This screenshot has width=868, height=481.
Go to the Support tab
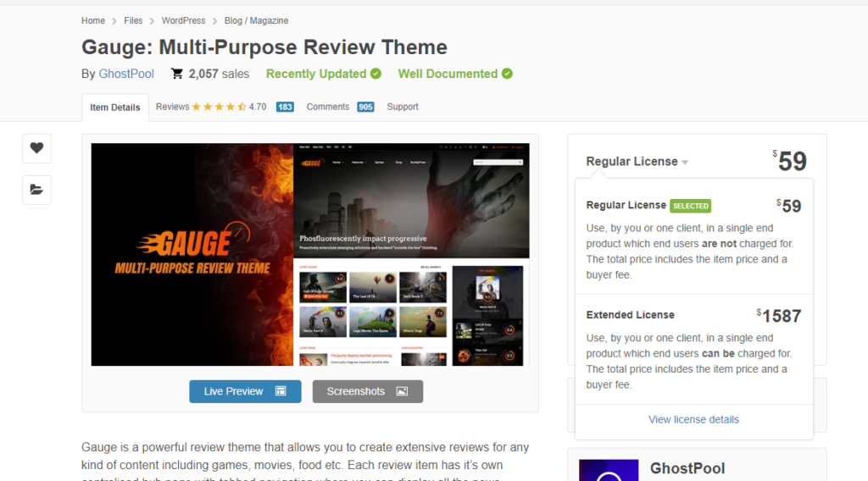pos(403,107)
